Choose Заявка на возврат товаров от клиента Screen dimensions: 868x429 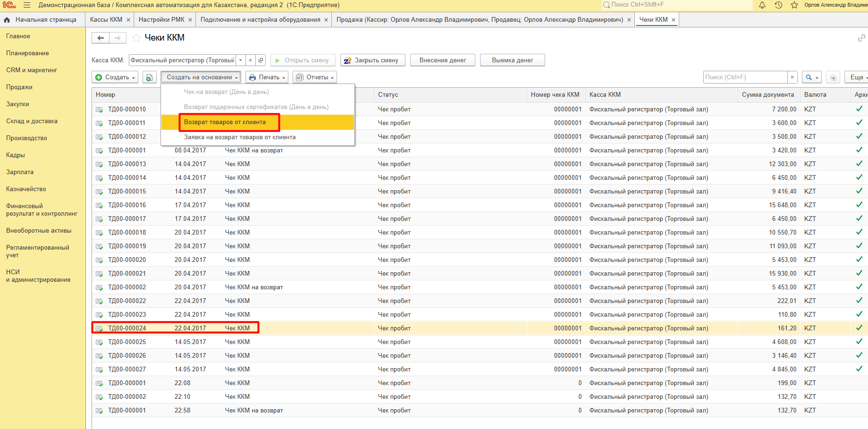(x=240, y=137)
